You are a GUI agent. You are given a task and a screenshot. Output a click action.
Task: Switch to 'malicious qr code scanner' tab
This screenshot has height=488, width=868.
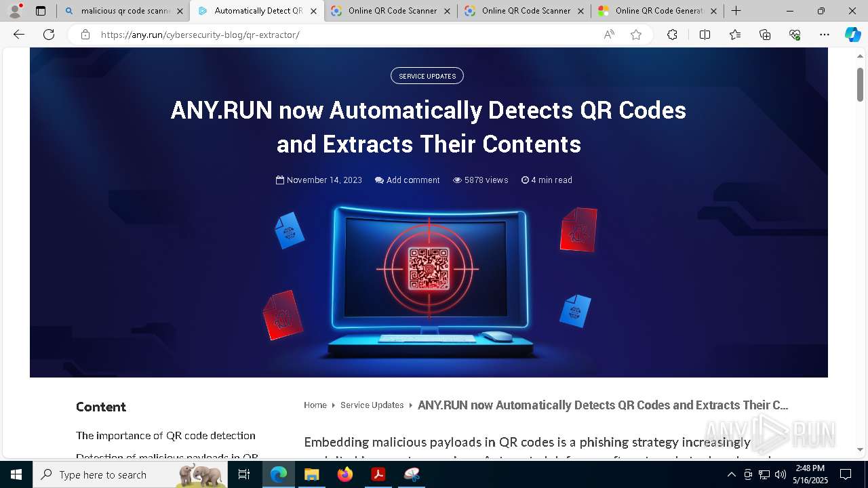[122, 11]
